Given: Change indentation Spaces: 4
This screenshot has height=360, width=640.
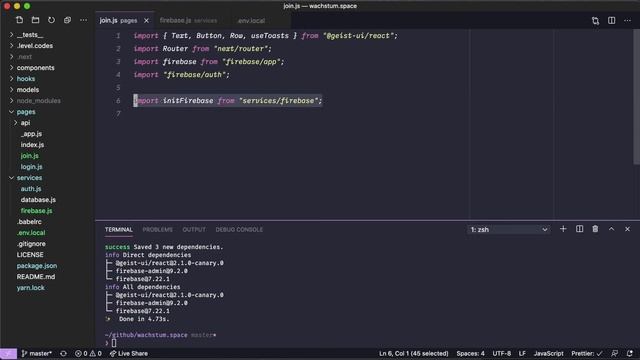Looking at the screenshot, I should point(471,353).
